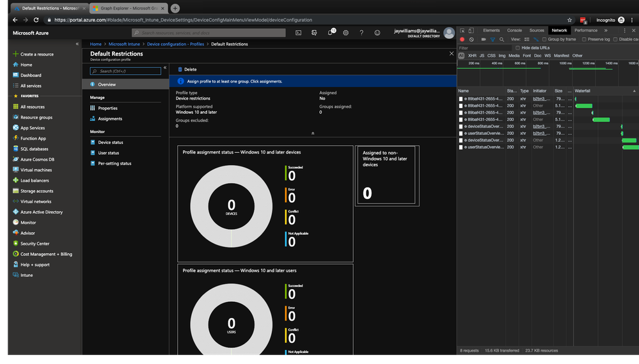The height and width of the screenshot is (364, 639).
Task: Switch to large request rows view
Action: (x=527, y=40)
